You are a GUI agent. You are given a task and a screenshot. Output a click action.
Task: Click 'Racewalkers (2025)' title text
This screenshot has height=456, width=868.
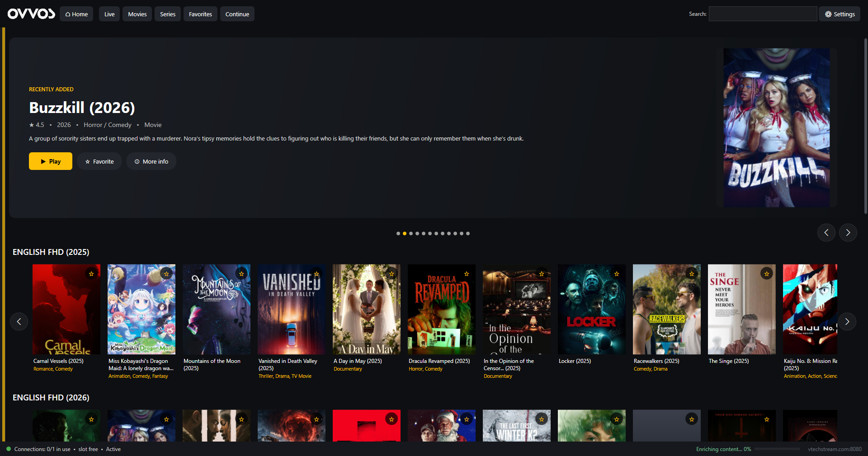[656, 361]
